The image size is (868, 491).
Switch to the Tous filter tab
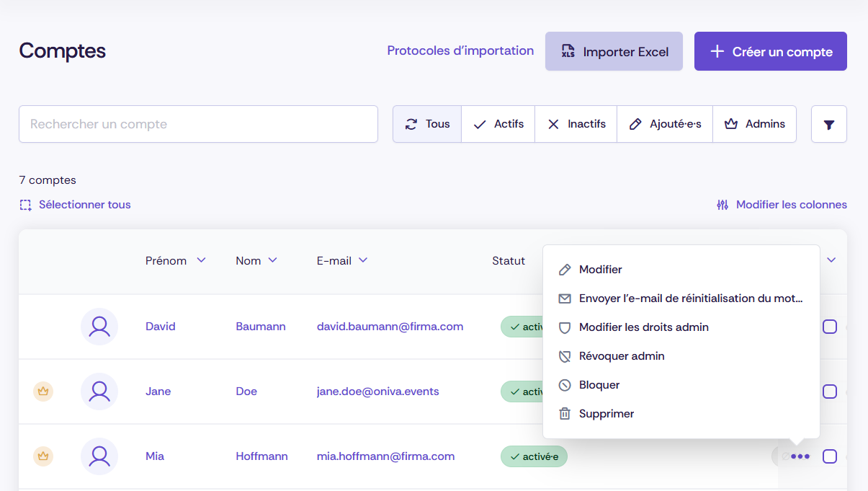(x=427, y=124)
